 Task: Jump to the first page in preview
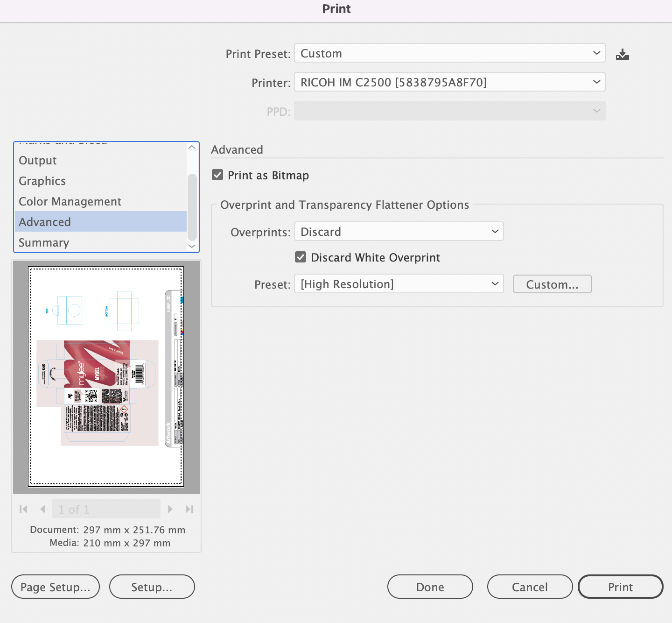tap(23, 509)
